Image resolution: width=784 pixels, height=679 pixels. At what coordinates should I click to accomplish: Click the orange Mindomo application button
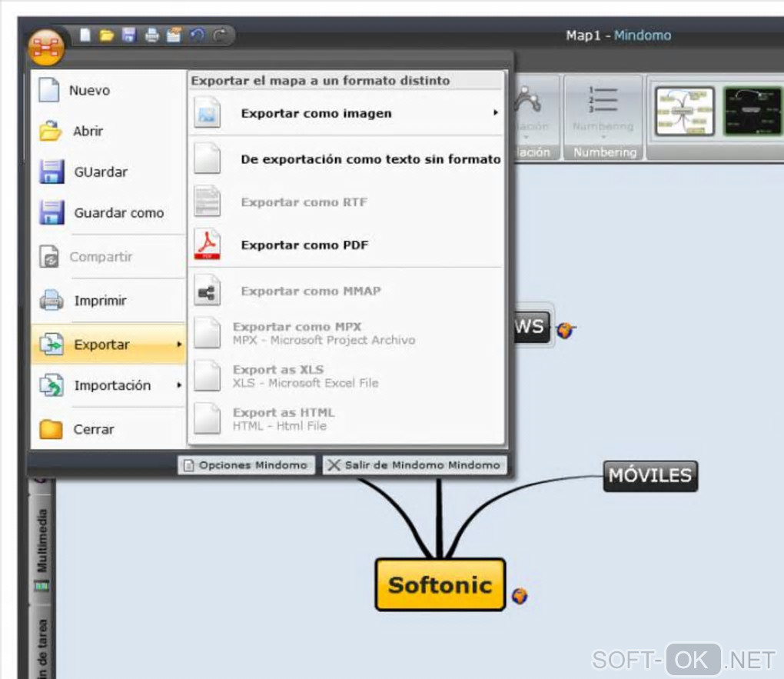(46, 48)
